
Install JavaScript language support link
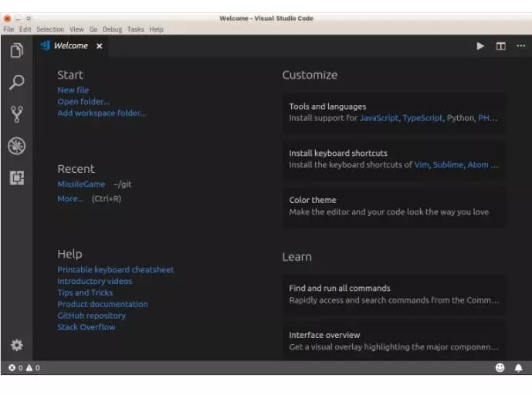click(x=379, y=118)
